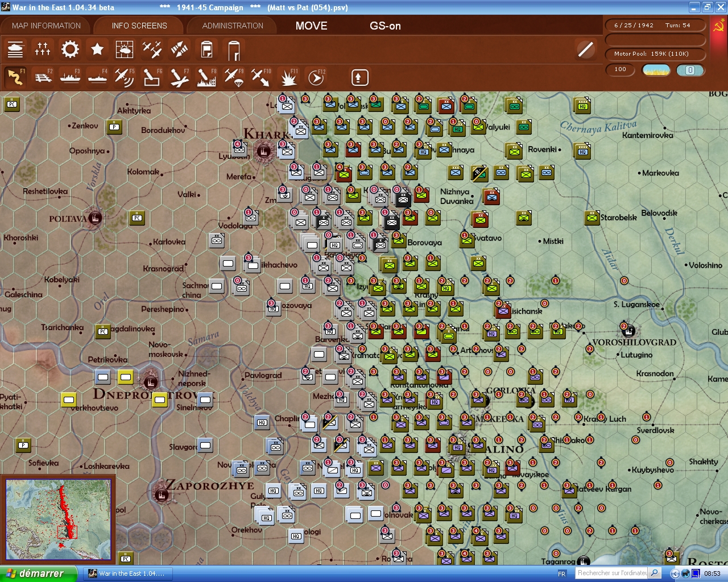The height and width of the screenshot is (582, 728).
Task: Click the blue 0 indicator pill
Action: [x=690, y=70]
